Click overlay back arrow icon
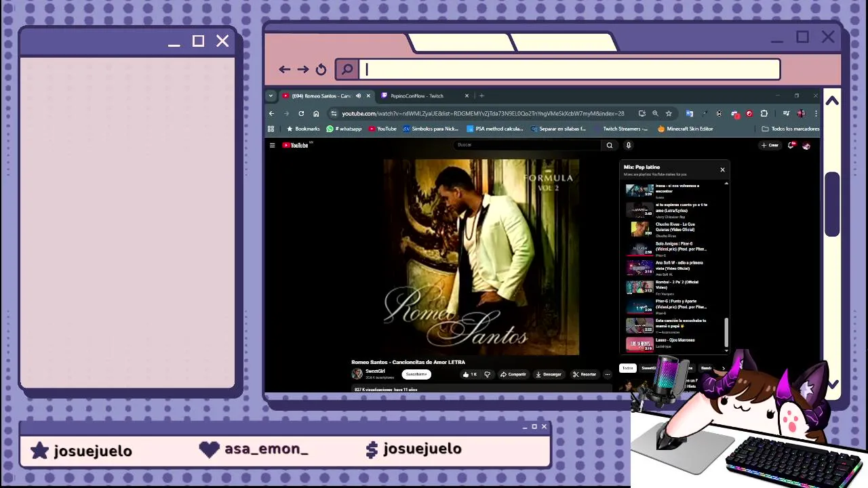This screenshot has width=868, height=488. (x=285, y=69)
